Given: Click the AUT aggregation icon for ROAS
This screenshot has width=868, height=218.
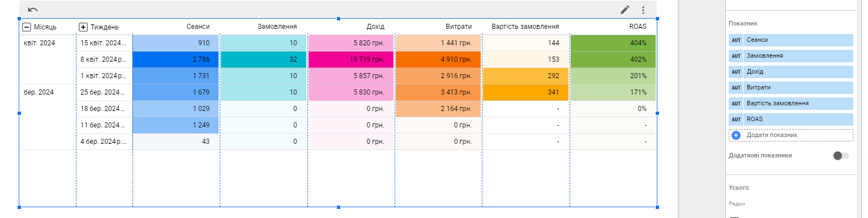Looking at the screenshot, I should [x=736, y=119].
